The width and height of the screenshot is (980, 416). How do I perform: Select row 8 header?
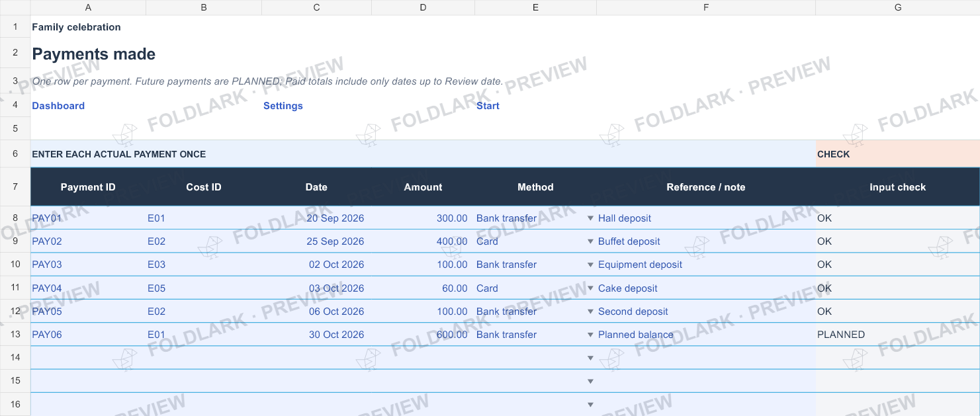15,218
